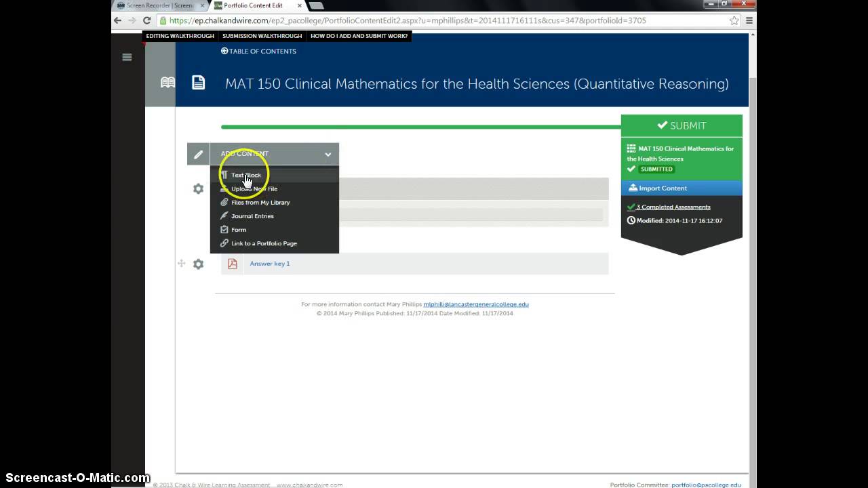Image resolution: width=868 pixels, height=488 pixels.
Task: Click the browser address bar URL
Action: pyautogui.click(x=408, y=20)
